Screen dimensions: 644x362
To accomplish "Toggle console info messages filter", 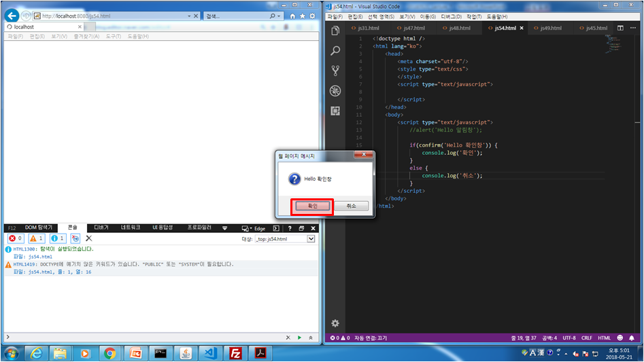I will coord(58,238).
